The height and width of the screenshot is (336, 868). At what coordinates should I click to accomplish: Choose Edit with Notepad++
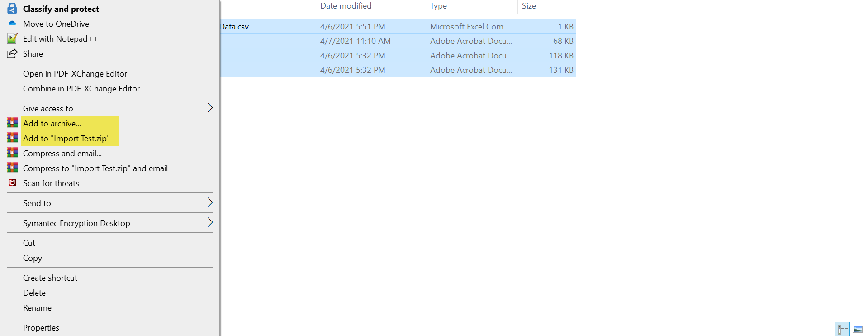61,38
